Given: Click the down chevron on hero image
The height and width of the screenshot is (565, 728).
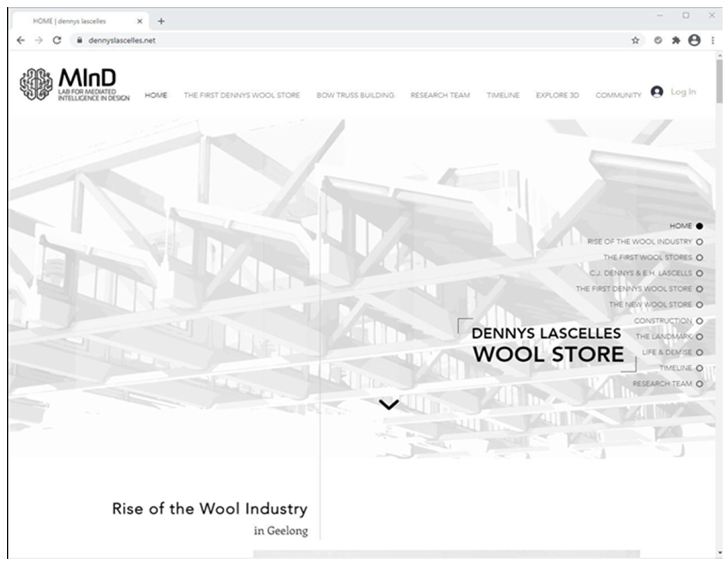Looking at the screenshot, I should pyautogui.click(x=389, y=404).
